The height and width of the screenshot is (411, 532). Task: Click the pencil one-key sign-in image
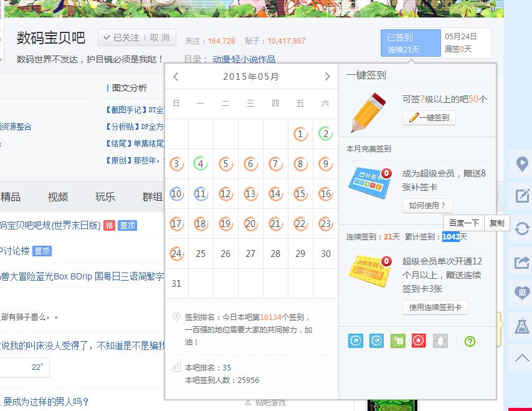pyautogui.click(x=368, y=112)
